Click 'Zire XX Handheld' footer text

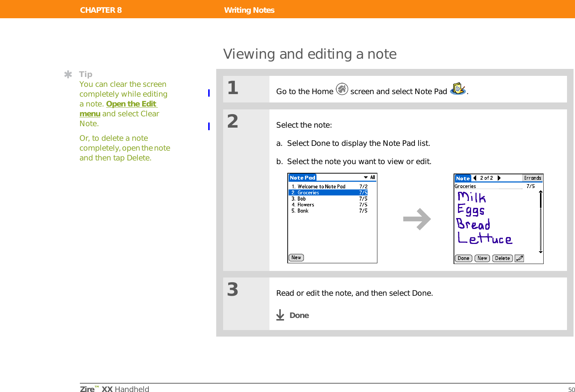tap(114, 389)
